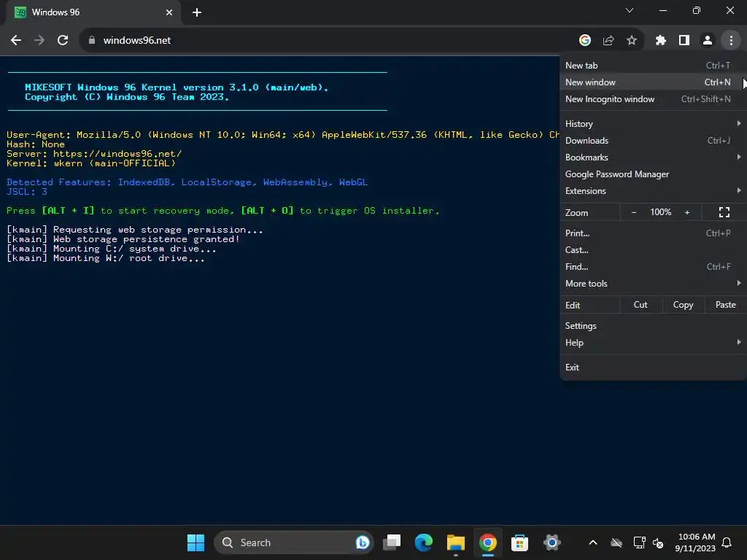The height and width of the screenshot is (560, 747).
Task: Click the 100% zoom value
Action: click(x=660, y=212)
